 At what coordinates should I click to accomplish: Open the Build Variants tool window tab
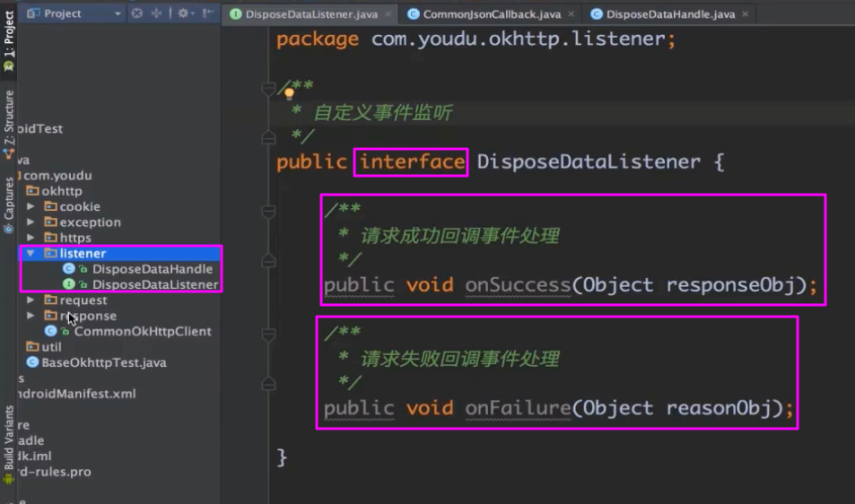point(9,444)
